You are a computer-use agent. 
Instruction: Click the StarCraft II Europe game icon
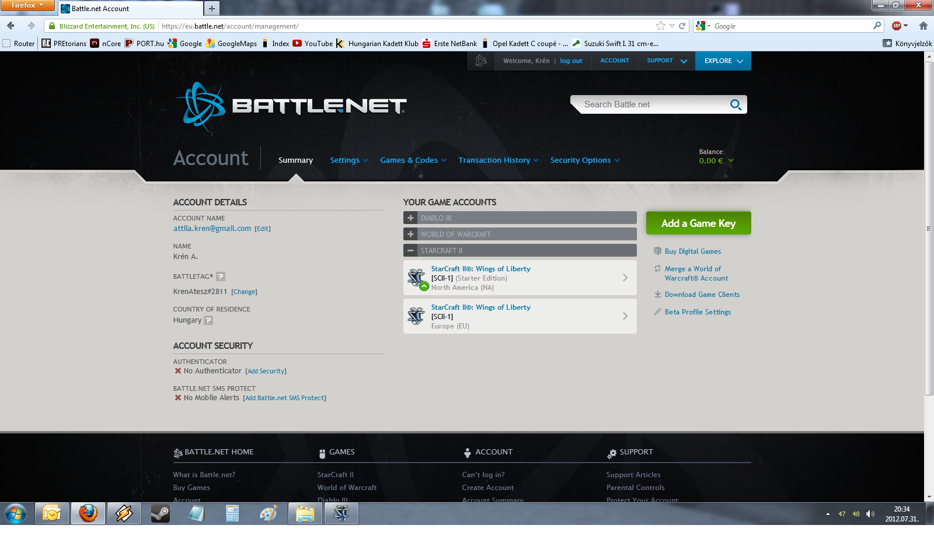[x=416, y=316]
